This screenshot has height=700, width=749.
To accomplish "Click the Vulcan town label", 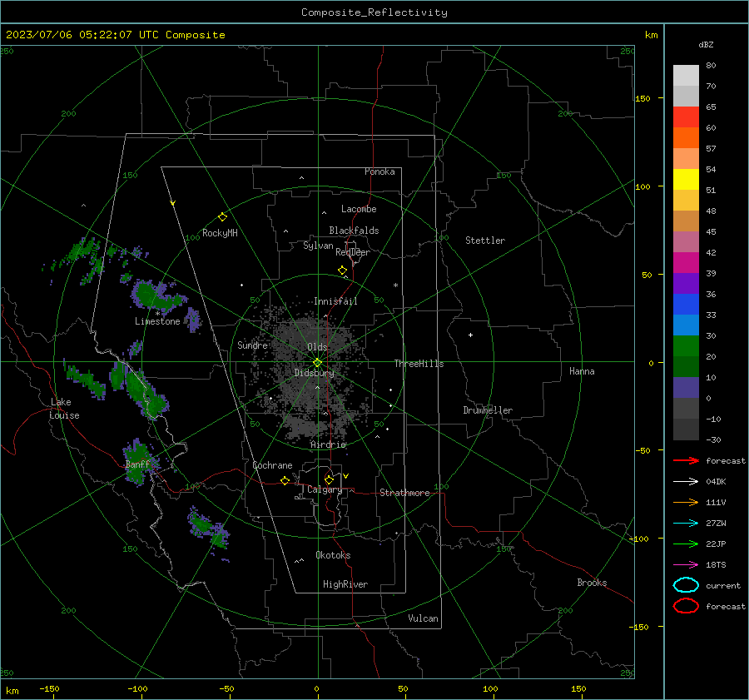I will [x=423, y=618].
